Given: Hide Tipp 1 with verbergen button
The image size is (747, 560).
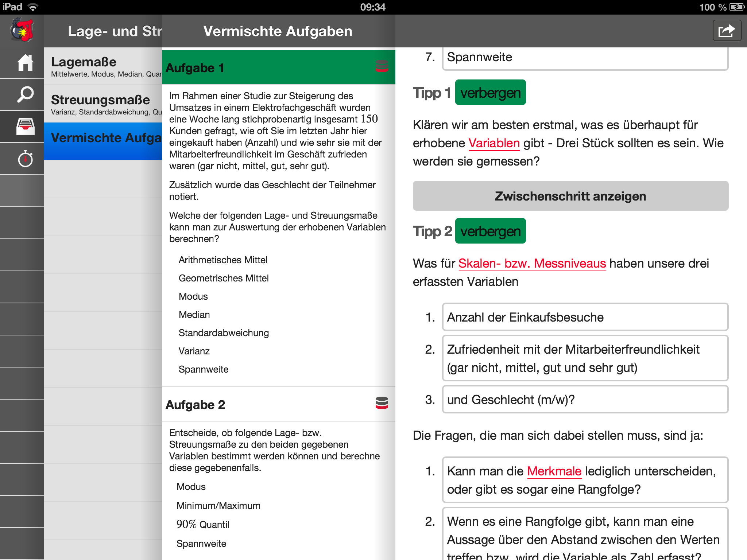Looking at the screenshot, I should click(x=490, y=93).
